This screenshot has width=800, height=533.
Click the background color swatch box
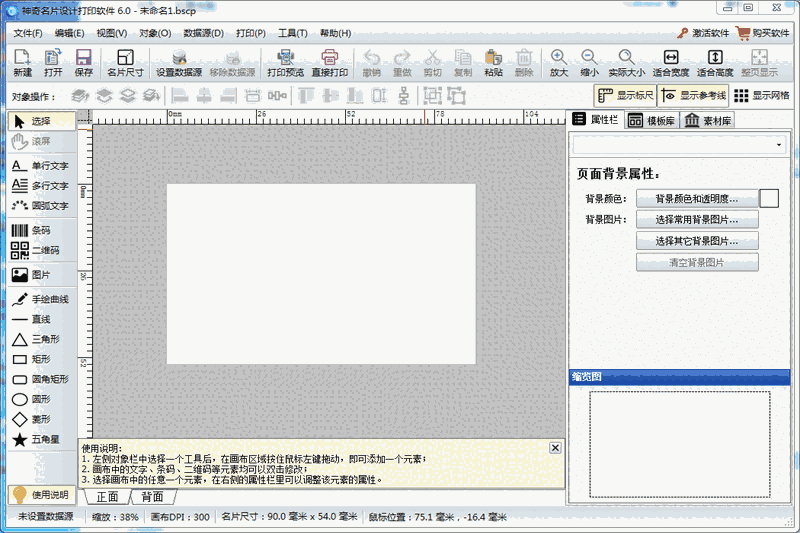click(x=769, y=198)
